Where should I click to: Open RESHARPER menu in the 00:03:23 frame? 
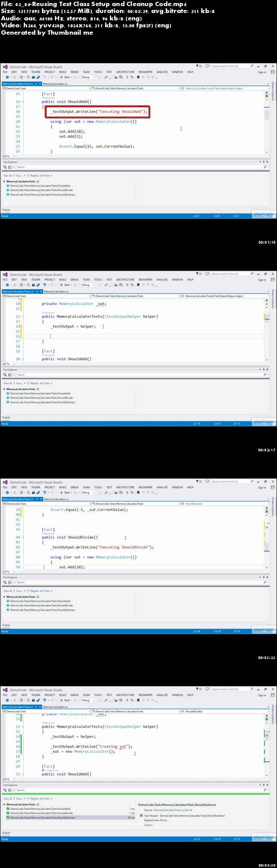pos(145,487)
